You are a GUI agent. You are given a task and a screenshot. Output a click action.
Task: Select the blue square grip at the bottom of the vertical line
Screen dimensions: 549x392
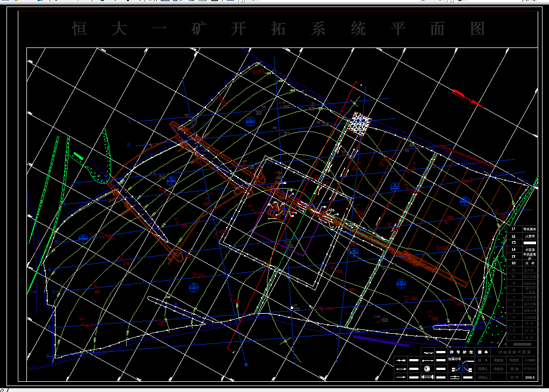coord(246,365)
